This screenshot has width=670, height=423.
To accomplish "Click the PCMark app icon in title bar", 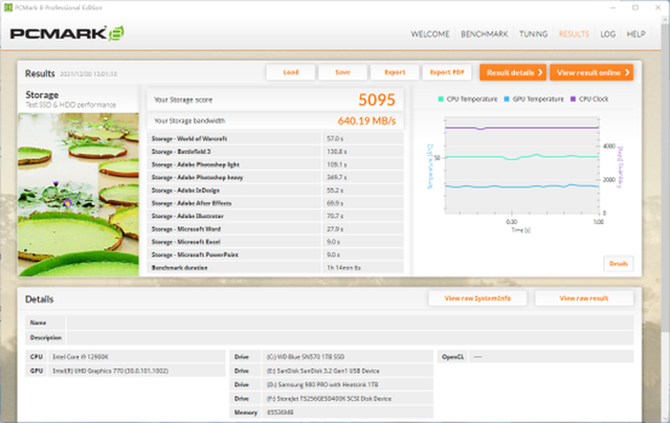I will point(6,6).
